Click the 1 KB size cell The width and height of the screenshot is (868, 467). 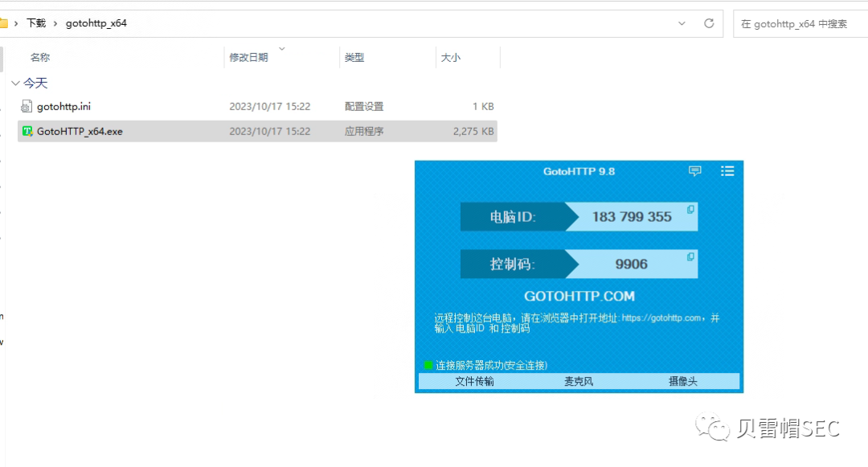click(483, 106)
